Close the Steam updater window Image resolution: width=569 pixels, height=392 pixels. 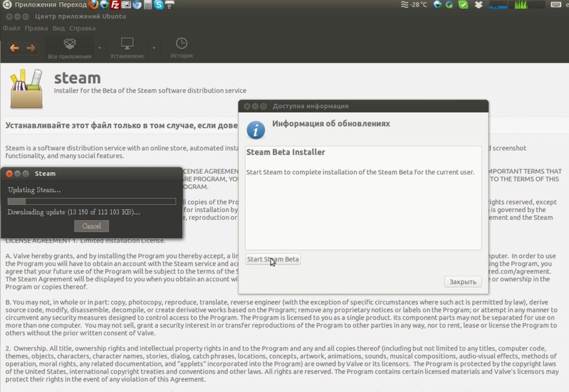pyautogui.click(x=9, y=174)
